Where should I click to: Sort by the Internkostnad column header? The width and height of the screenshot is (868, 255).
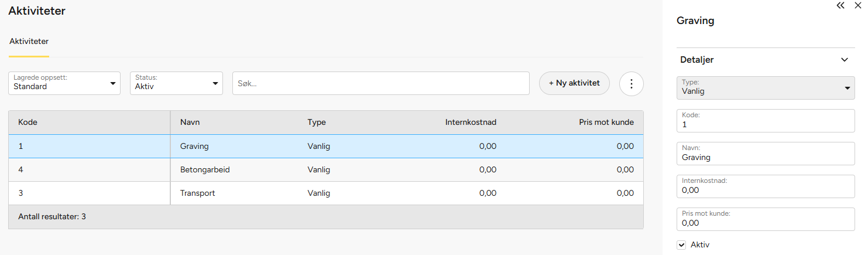tap(471, 123)
